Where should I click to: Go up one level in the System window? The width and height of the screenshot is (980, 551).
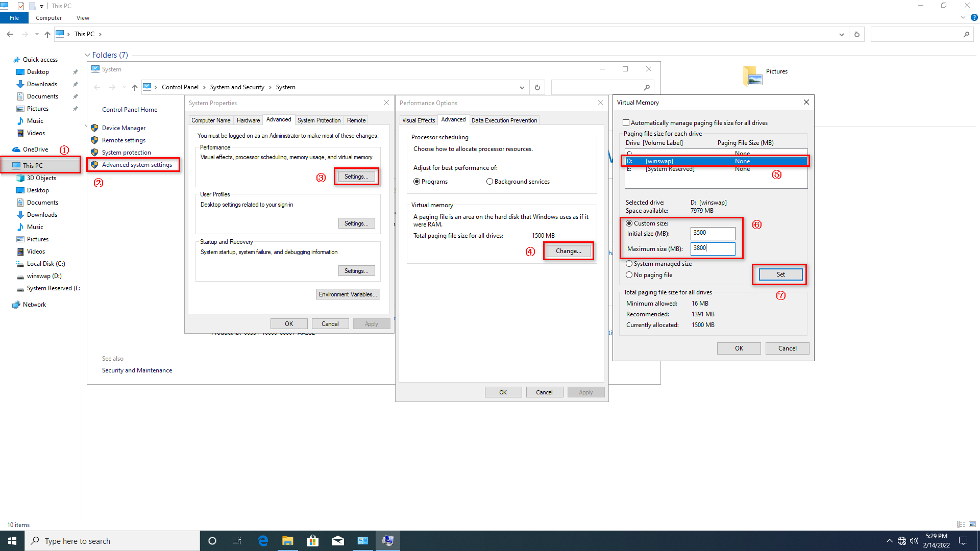pos(134,87)
